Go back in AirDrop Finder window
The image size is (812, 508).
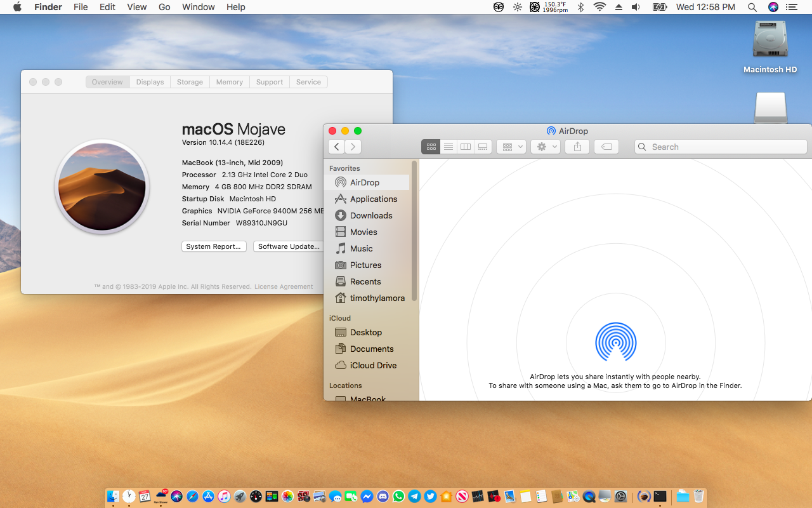[x=337, y=147]
